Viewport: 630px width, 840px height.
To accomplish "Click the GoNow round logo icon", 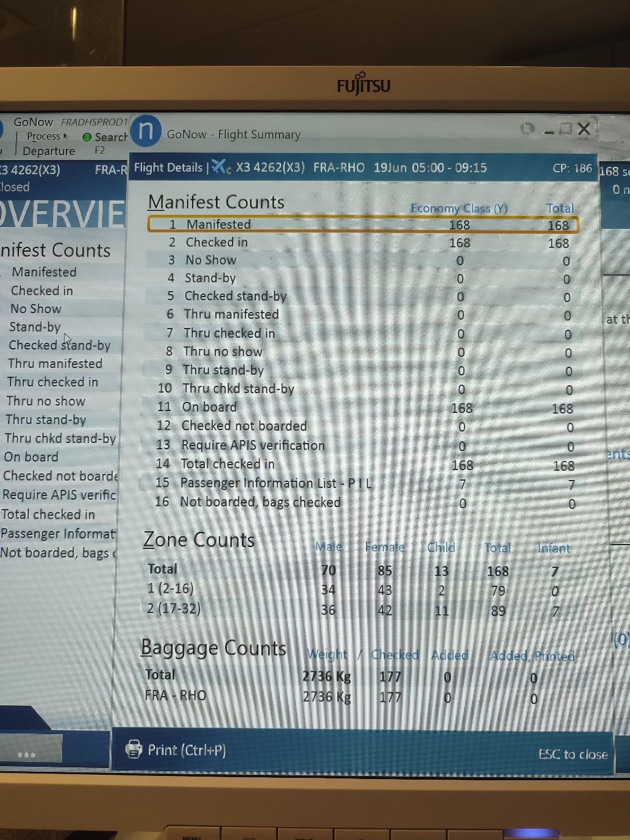I will [146, 131].
